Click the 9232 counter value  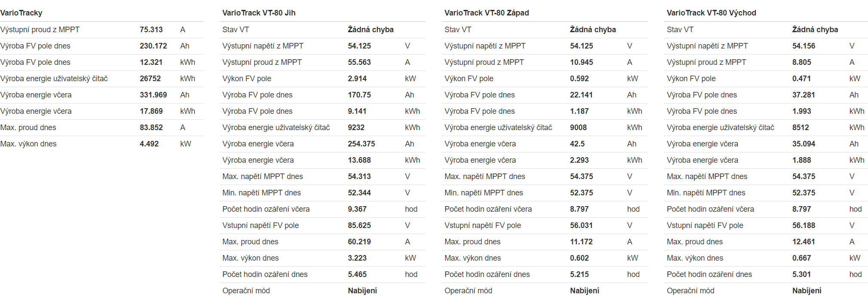356,128
